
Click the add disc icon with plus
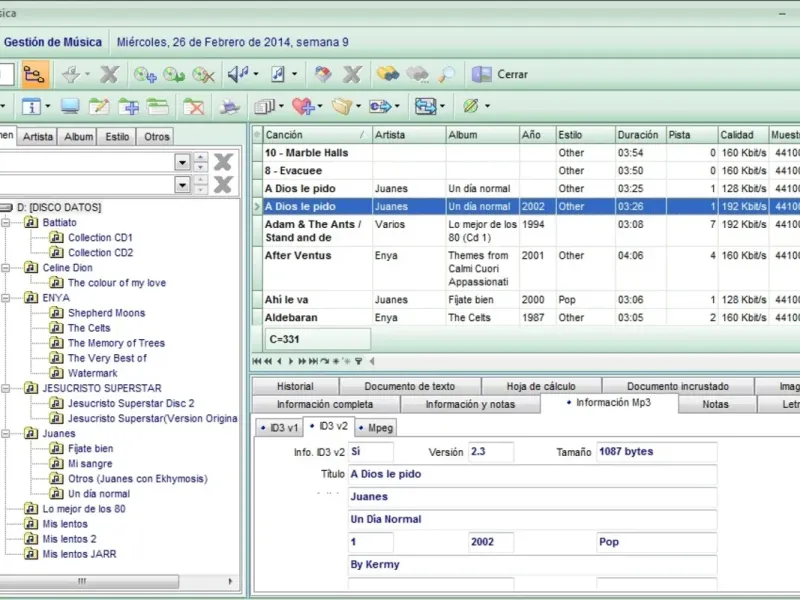(x=146, y=74)
